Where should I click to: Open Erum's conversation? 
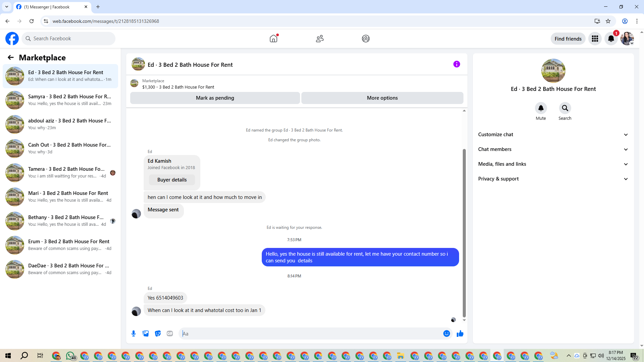pos(60,245)
